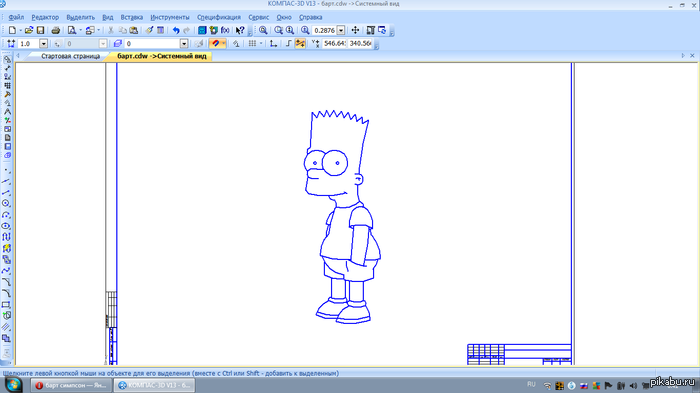Viewport: 700px width, 393px height.
Task: Toggle the snap magnet button
Action: (x=215, y=43)
